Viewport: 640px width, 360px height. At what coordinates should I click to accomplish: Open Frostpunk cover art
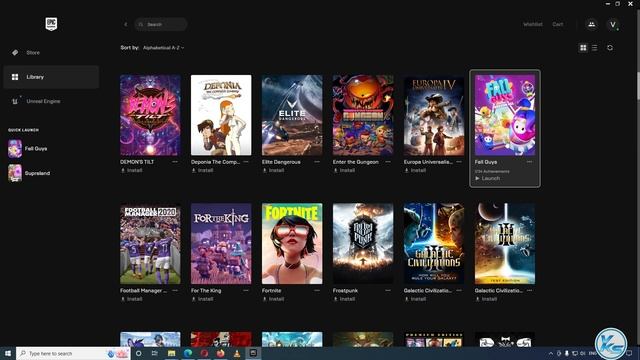click(x=363, y=244)
